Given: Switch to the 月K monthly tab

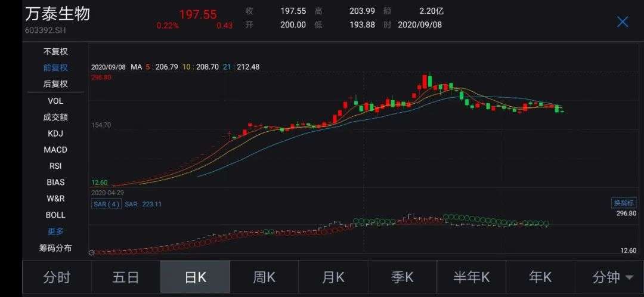Looking at the screenshot, I should click(x=333, y=277).
